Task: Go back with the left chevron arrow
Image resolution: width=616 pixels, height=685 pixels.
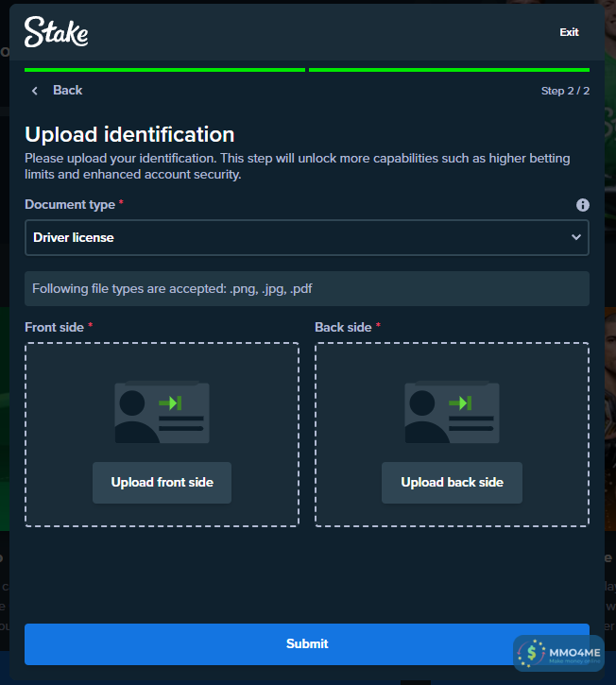Action: (x=35, y=91)
